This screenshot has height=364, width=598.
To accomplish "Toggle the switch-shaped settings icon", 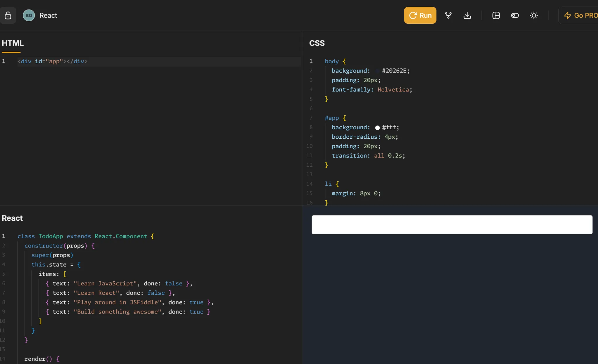I will (x=515, y=15).
